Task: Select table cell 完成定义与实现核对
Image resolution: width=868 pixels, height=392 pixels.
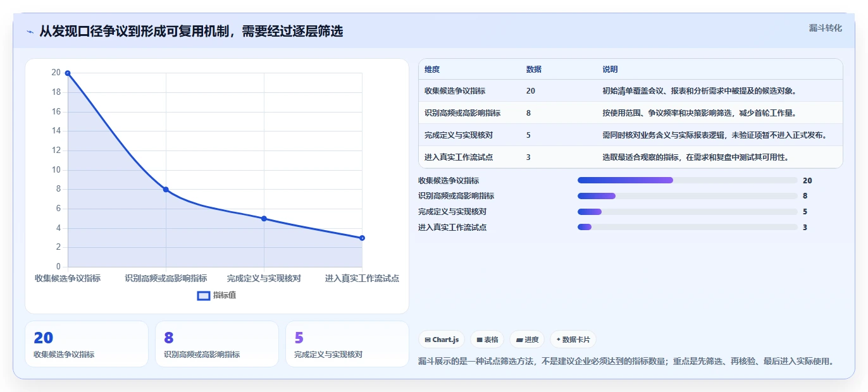Action: (x=459, y=135)
